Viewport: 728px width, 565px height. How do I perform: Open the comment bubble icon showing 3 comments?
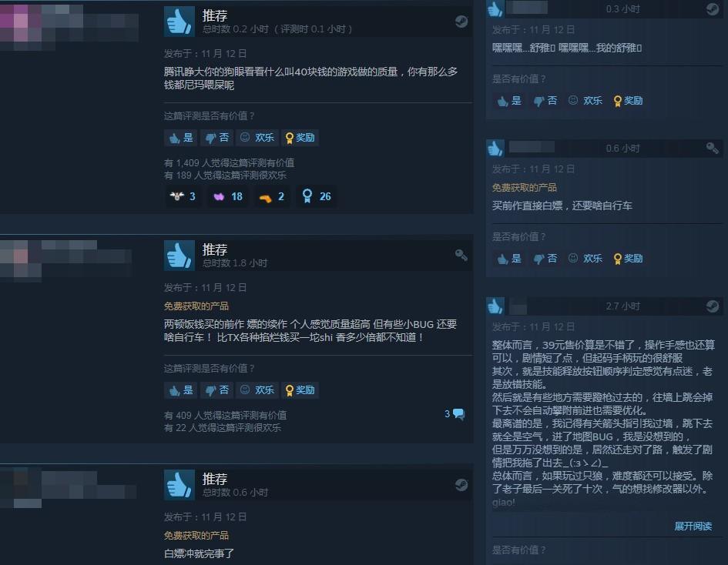(x=458, y=414)
